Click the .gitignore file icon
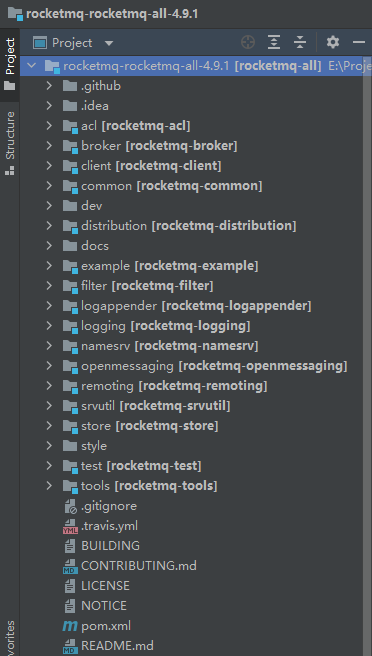372x656 pixels. pos(70,506)
